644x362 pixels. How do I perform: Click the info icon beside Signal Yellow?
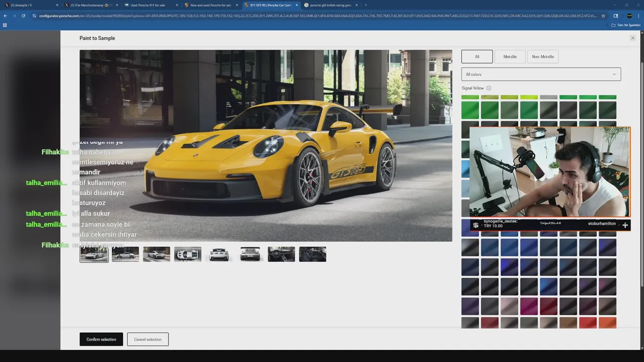click(489, 88)
